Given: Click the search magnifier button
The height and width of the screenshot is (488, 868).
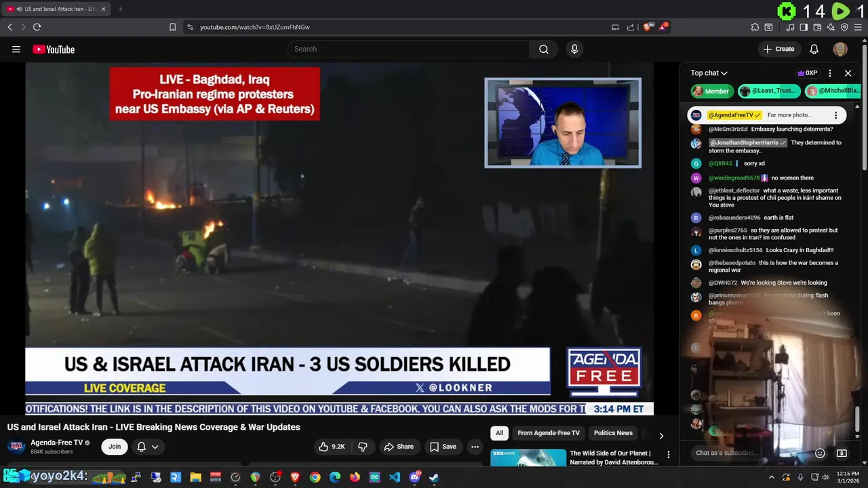Looking at the screenshot, I should coord(544,49).
